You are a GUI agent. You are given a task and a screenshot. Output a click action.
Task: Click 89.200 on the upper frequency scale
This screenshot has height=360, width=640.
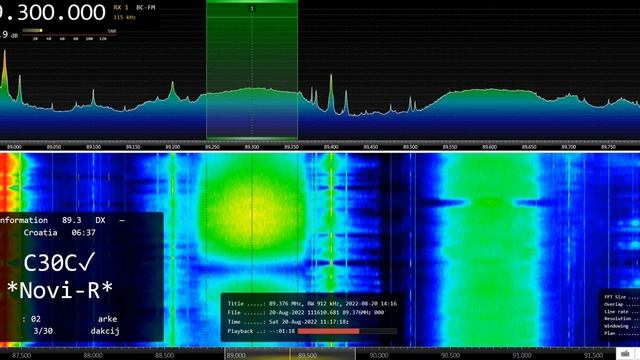[173, 147]
